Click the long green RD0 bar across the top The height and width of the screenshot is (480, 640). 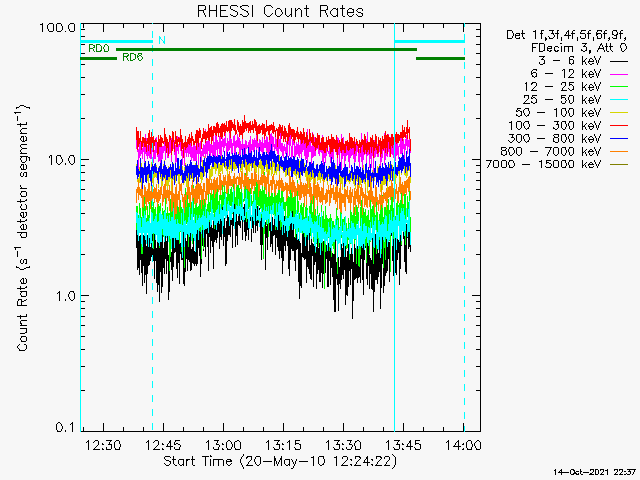(x=267, y=50)
